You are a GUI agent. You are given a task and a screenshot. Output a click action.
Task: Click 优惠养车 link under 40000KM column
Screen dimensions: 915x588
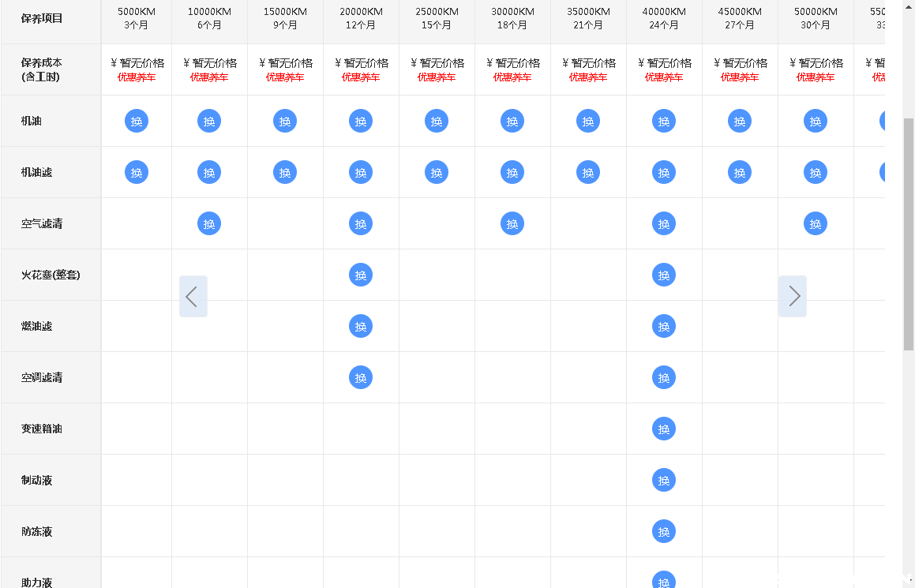coord(664,77)
